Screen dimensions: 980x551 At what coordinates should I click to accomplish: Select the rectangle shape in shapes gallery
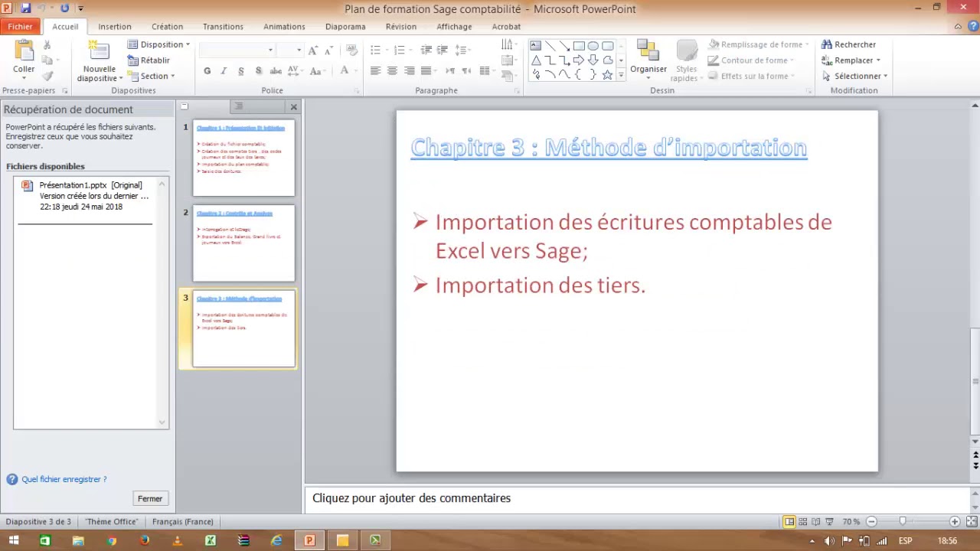click(579, 46)
